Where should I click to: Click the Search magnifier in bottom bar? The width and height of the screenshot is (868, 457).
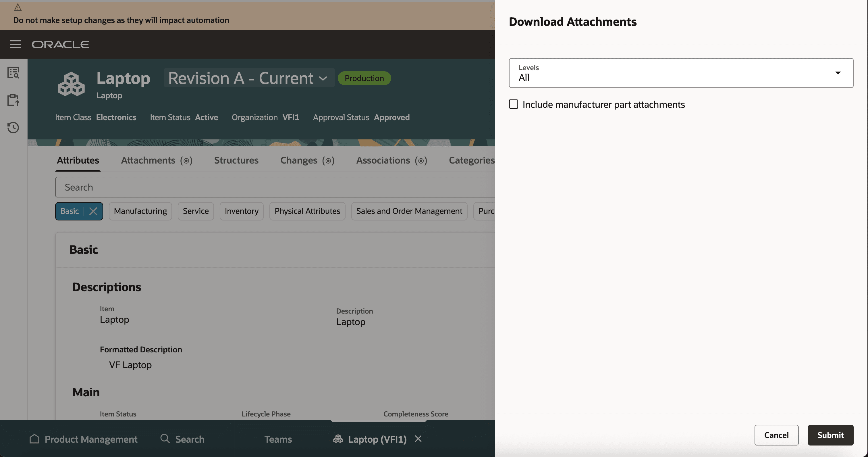point(165,439)
